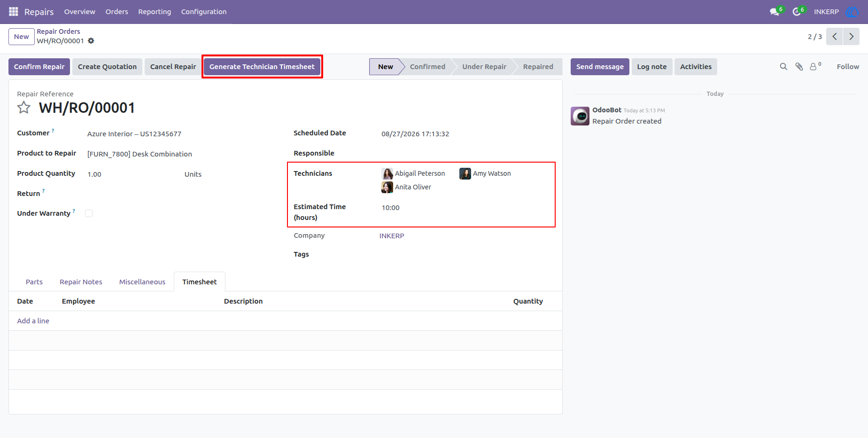The width and height of the screenshot is (868, 438).
Task: Open the gear actions menu beside WH/RO/00001
Action: [91, 41]
